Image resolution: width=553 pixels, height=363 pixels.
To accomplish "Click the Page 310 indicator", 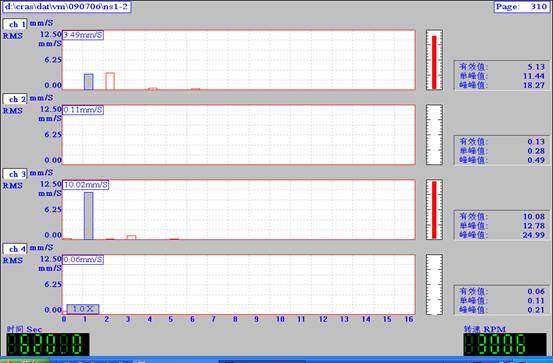I will (521, 7).
